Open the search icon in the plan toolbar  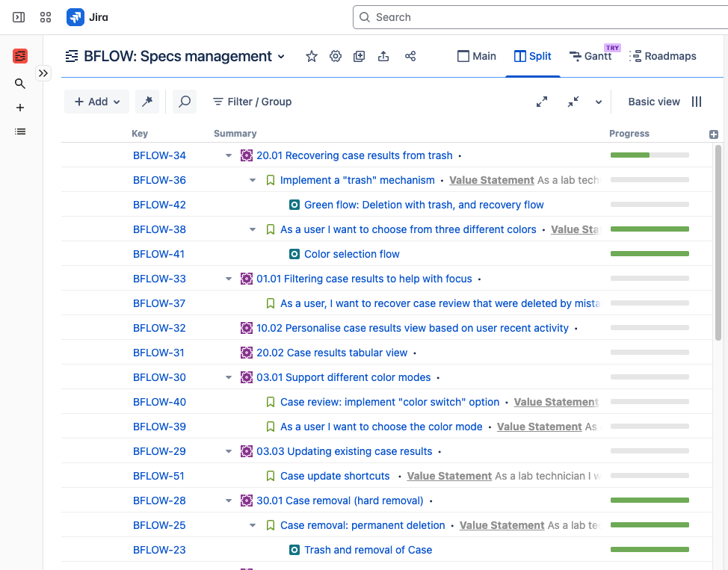pyautogui.click(x=184, y=102)
